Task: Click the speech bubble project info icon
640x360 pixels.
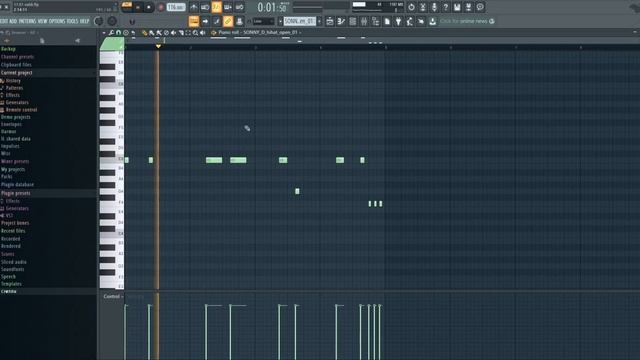Action: click(x=480, y=7)
